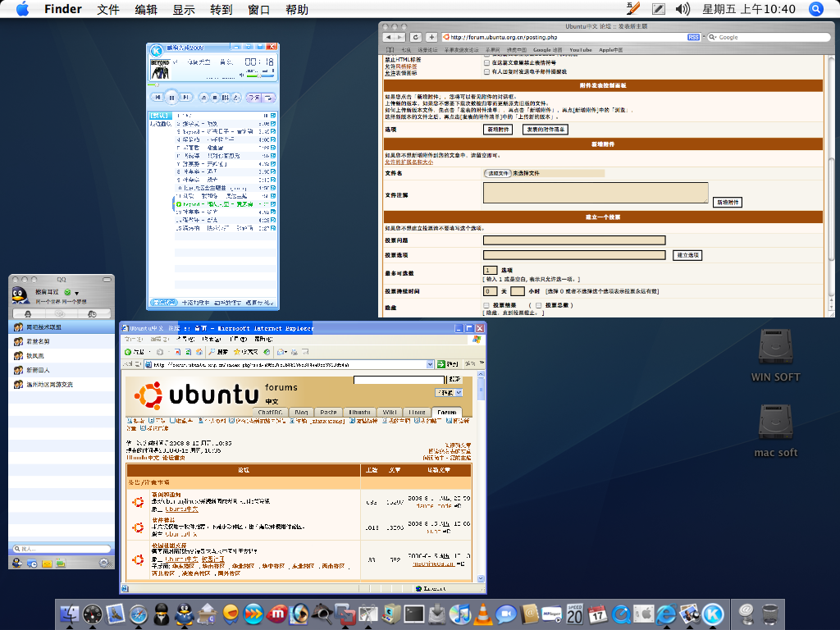Open the QQ status dropdown arrow
Image resolution: width=840 pixels, height=630 pixels.
[76, 293]
